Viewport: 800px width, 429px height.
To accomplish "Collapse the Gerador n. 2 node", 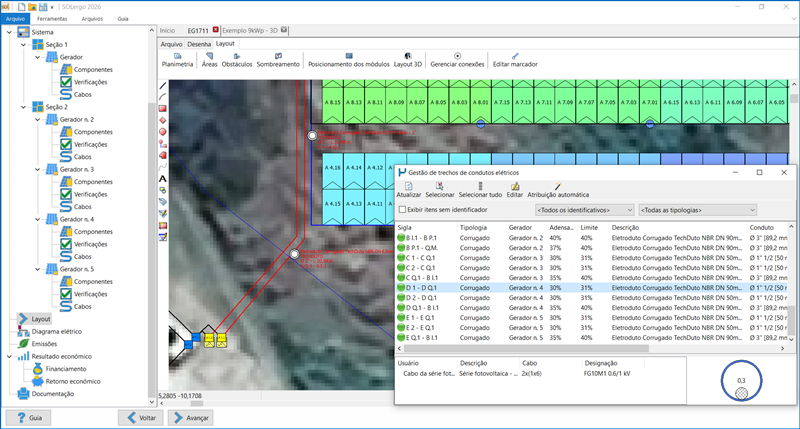I will coord(37,119).
